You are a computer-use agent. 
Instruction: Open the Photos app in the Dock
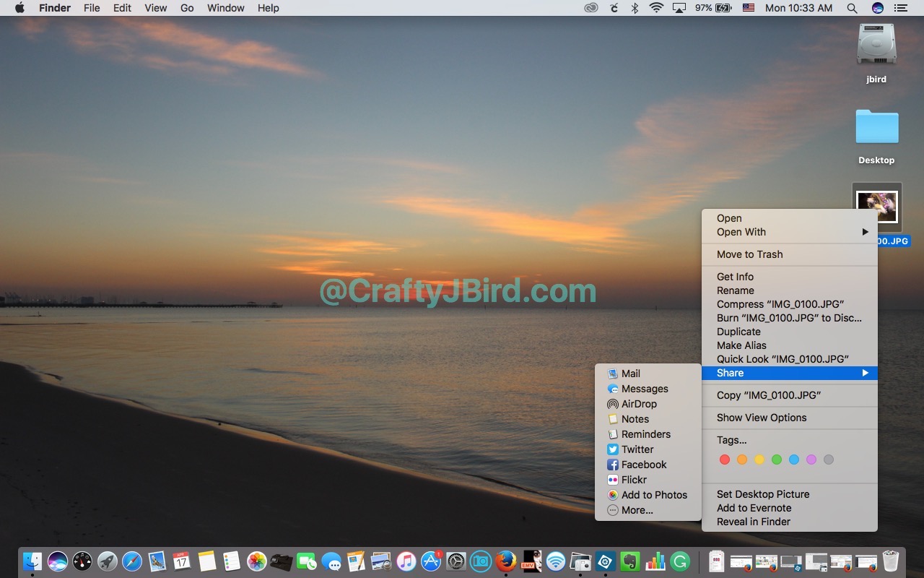click(x=256, y=561)
